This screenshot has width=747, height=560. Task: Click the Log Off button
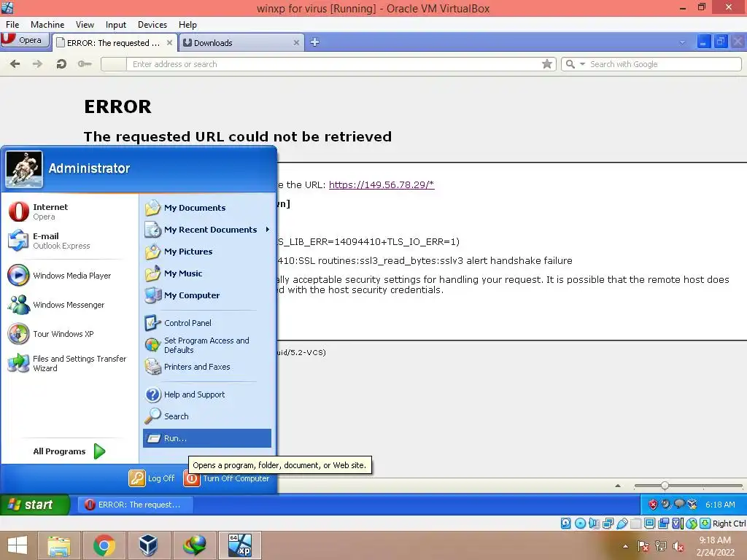tap(152, 478)
